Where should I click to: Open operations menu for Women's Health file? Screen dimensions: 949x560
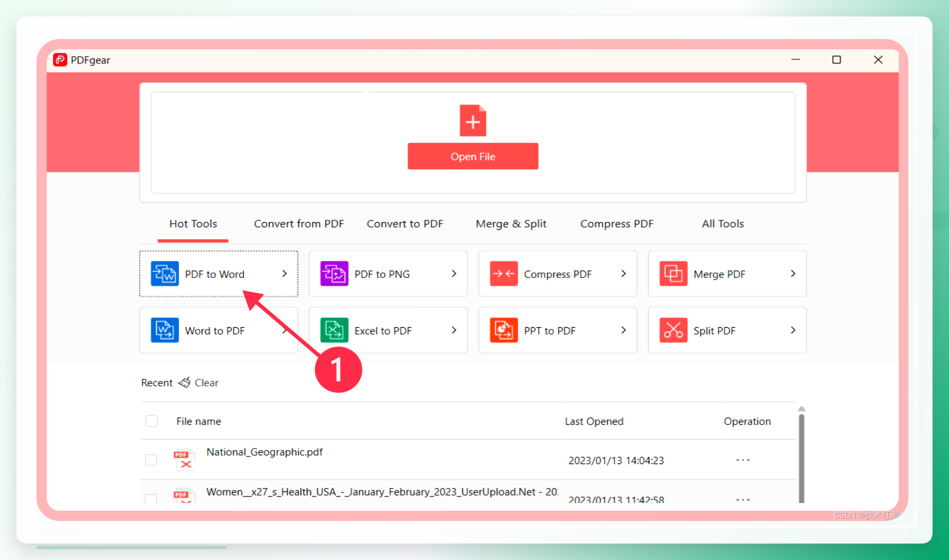[x=743, y=499]
